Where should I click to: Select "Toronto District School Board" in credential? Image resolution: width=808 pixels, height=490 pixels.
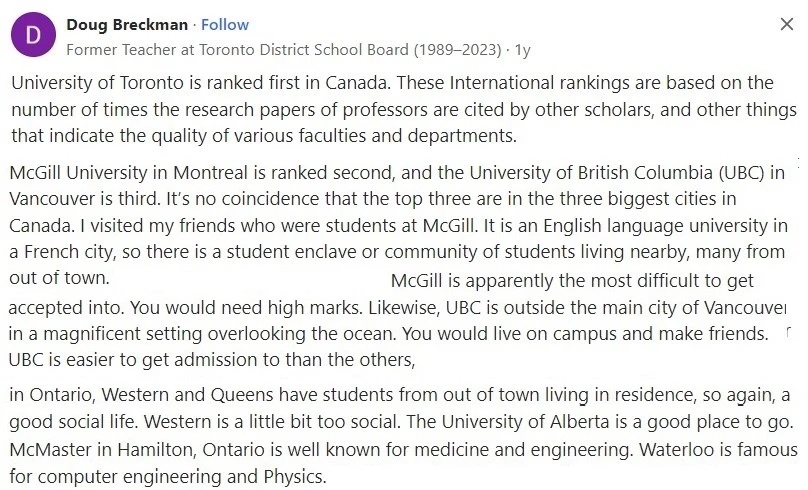point(304,50)
